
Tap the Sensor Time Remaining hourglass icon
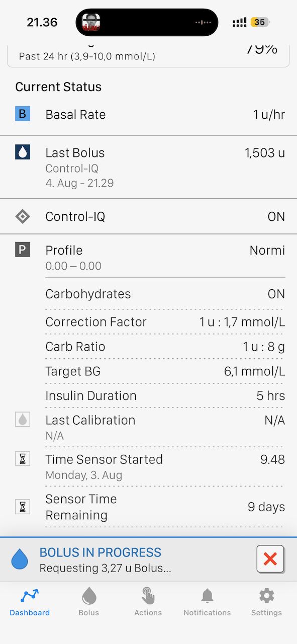tap(23, 507)
